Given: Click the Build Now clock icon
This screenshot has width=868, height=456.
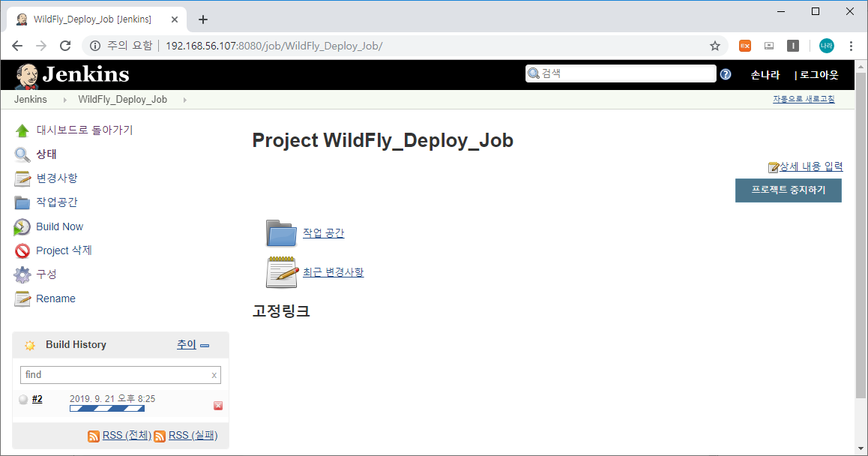Looking at the screenshot, I should point(22,226).
